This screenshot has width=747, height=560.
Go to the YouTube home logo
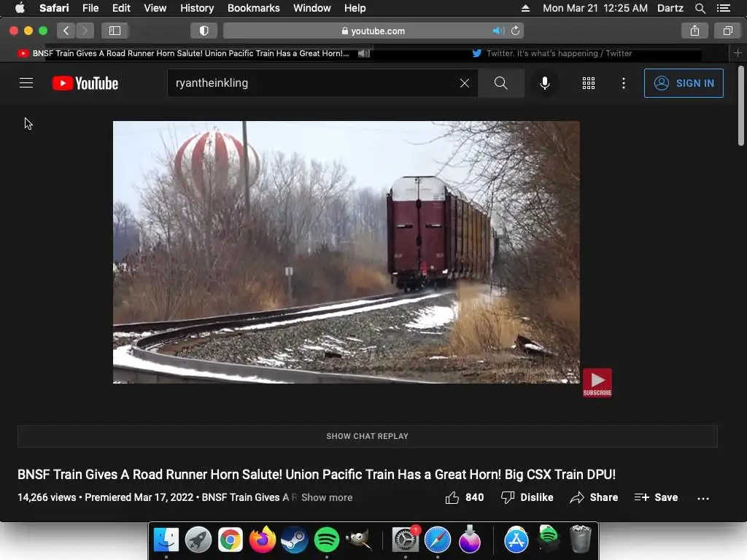[x=85, y=83]
